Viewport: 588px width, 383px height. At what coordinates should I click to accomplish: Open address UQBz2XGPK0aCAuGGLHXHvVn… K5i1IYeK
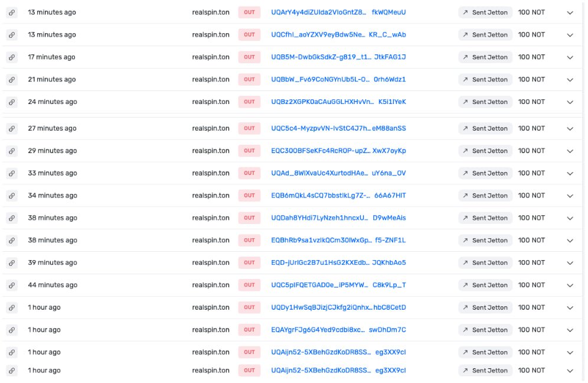pyautogui.click(x=338, y=102)
